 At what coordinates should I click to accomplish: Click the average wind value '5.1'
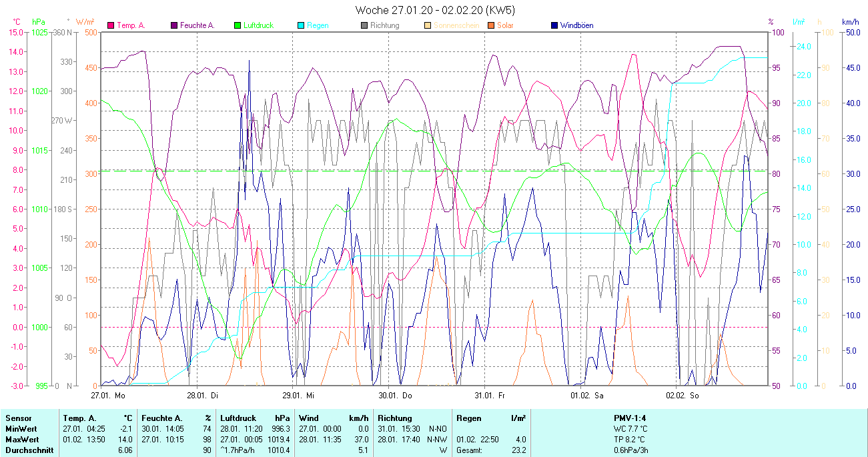[x=364, y=450]
